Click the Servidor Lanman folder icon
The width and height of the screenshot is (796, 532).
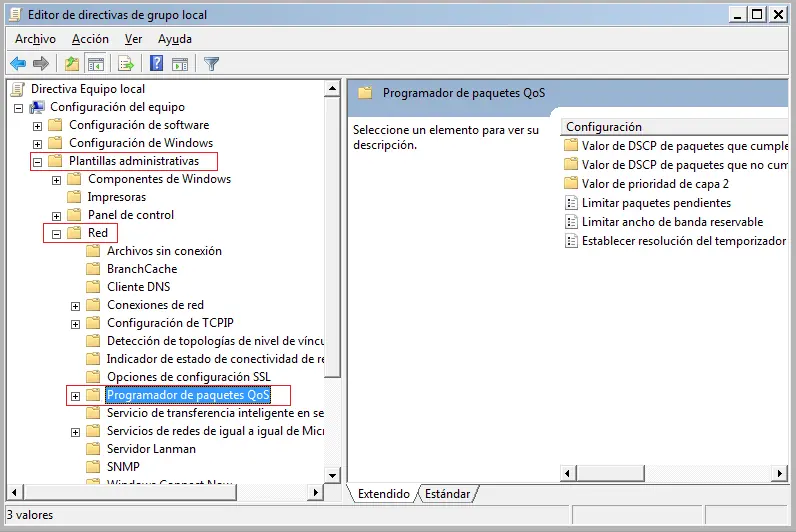[93, 449]
